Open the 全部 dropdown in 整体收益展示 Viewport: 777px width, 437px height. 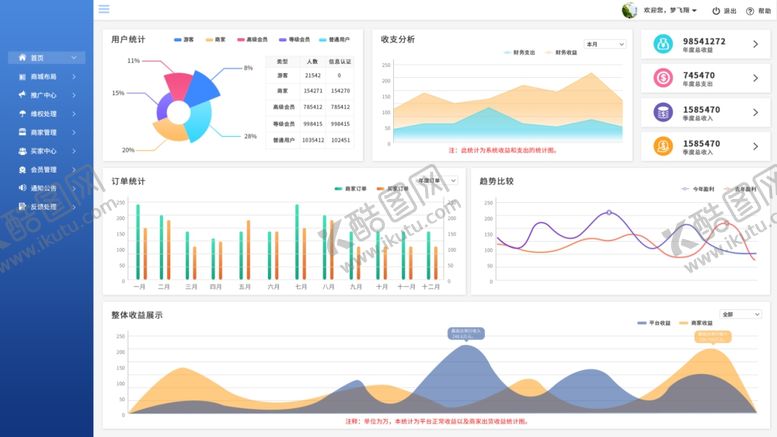(740, 314)
